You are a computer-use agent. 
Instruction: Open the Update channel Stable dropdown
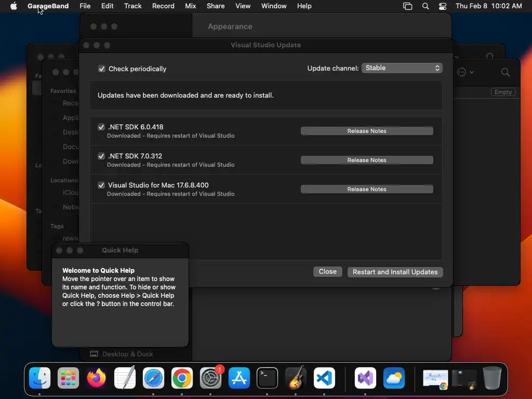[402, 68]
